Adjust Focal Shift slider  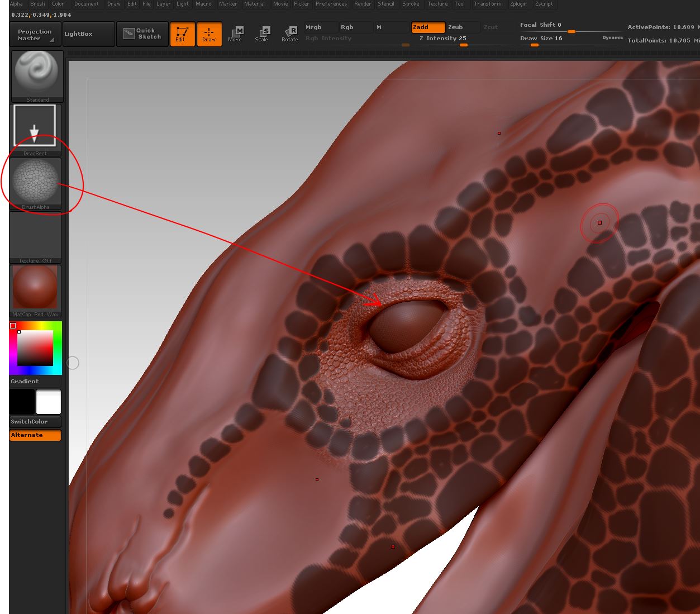pyautogui.click(x=570, y=26)
